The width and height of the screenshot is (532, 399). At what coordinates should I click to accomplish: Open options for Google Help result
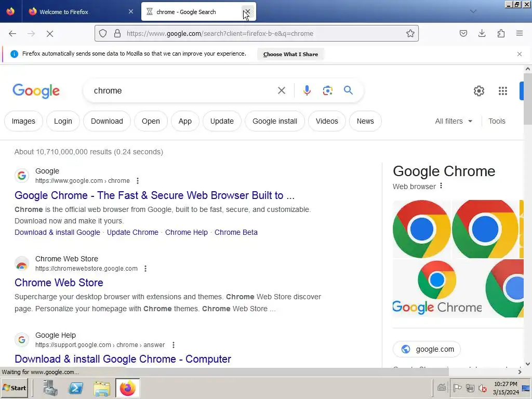tap(174, 345)
